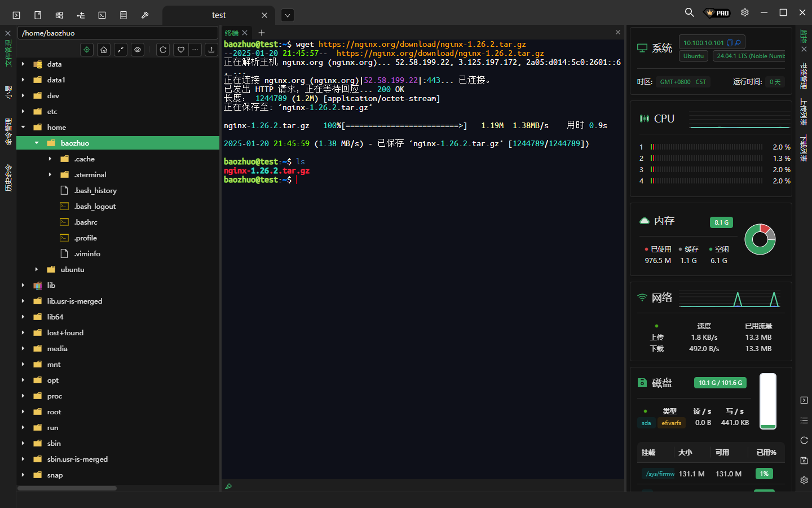
Task: Close the 终端 terminal tab
Action: (245, 33)
